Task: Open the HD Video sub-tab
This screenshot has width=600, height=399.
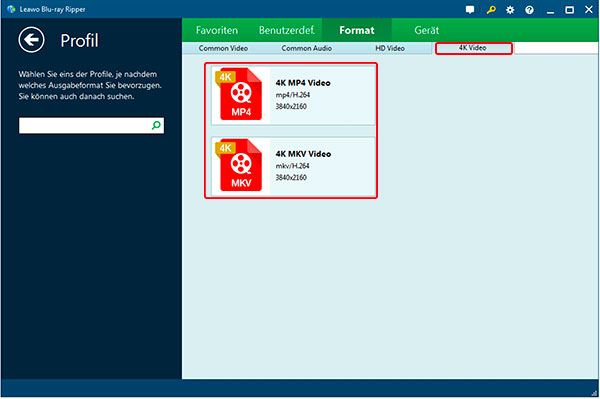Action: pyautogui.click(x=390, y=48)
